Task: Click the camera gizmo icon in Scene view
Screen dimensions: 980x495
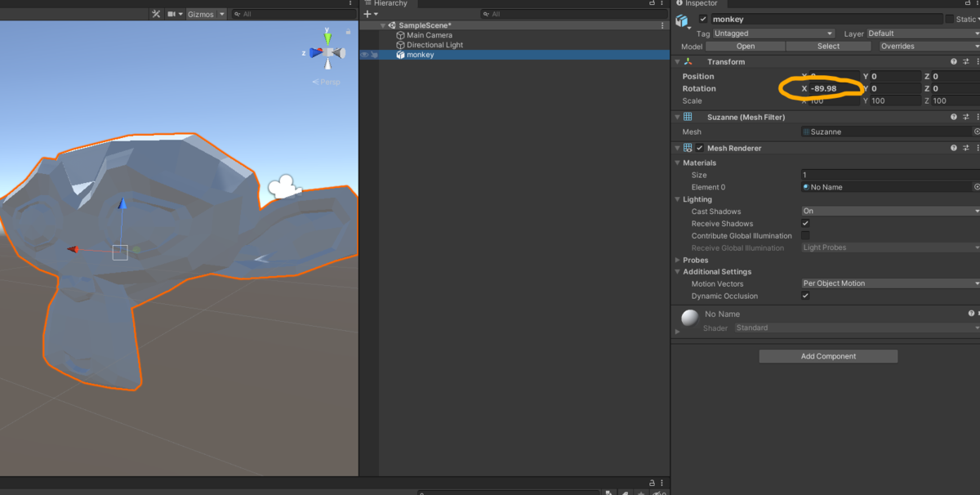Action: (285, 187)
